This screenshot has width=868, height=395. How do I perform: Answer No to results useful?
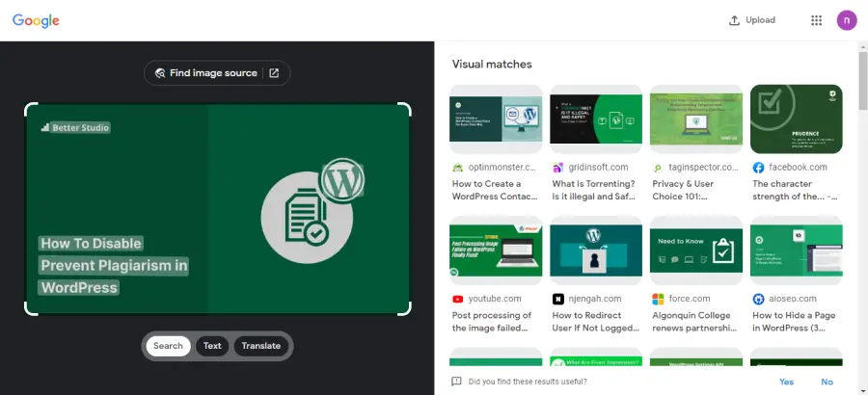(827, 382)
